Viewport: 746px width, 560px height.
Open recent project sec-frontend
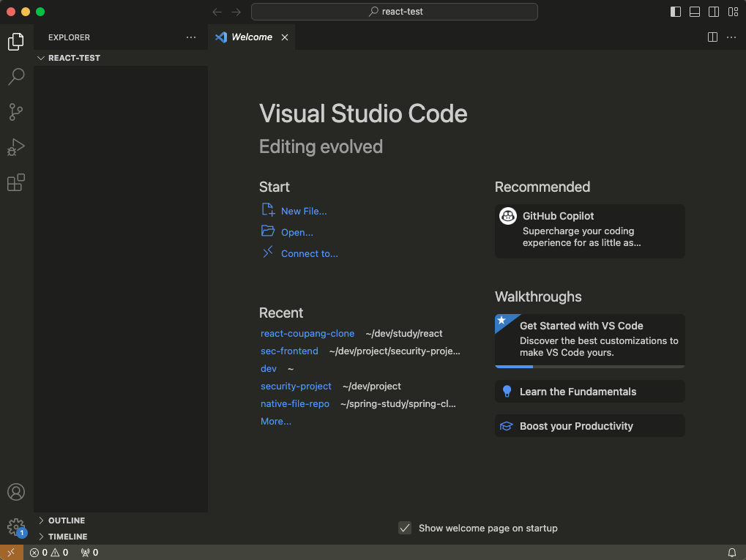pos(289,351)
